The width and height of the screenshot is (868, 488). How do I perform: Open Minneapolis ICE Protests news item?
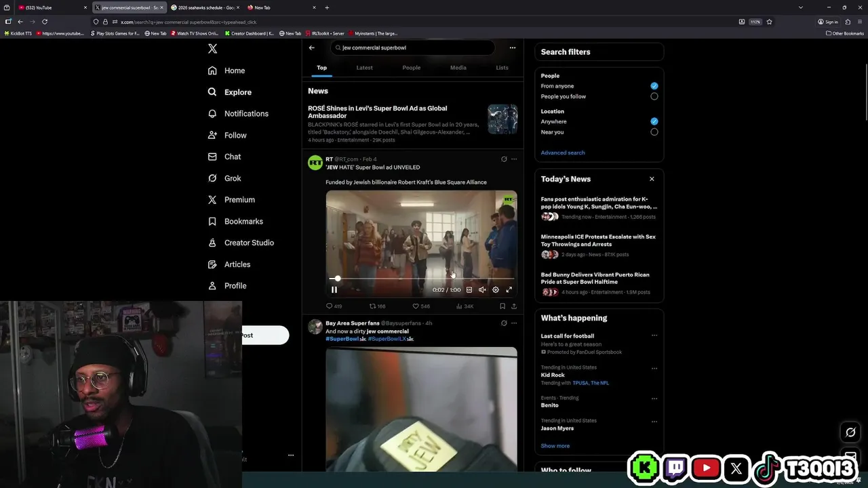[598, 245]
